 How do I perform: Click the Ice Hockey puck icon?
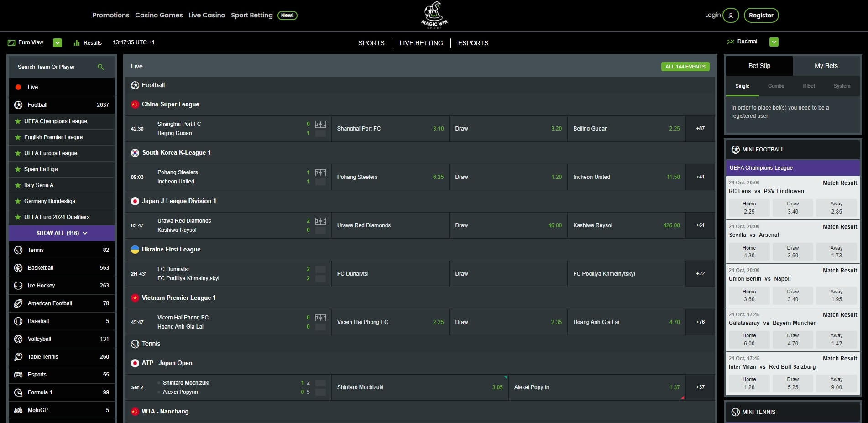tap(18, 286)
